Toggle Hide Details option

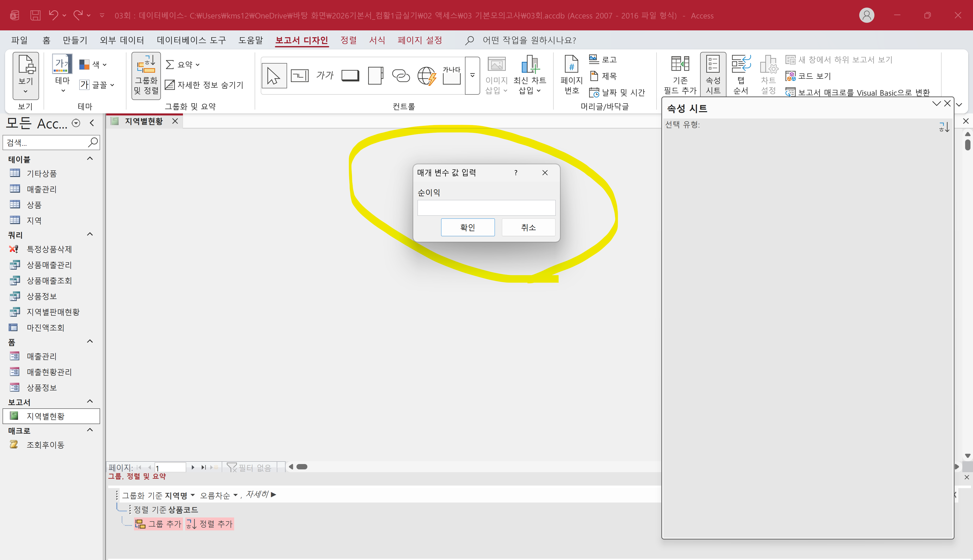click(x=204, y=85)
